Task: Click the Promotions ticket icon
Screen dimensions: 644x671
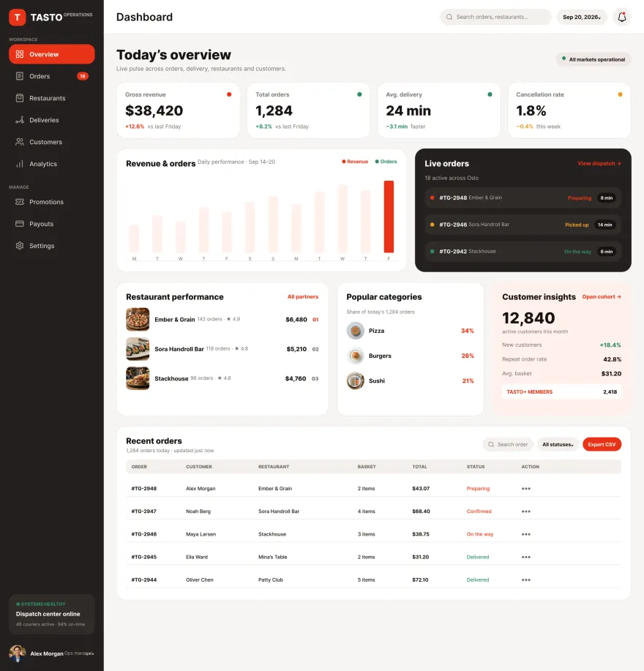Action: (20, 202)
